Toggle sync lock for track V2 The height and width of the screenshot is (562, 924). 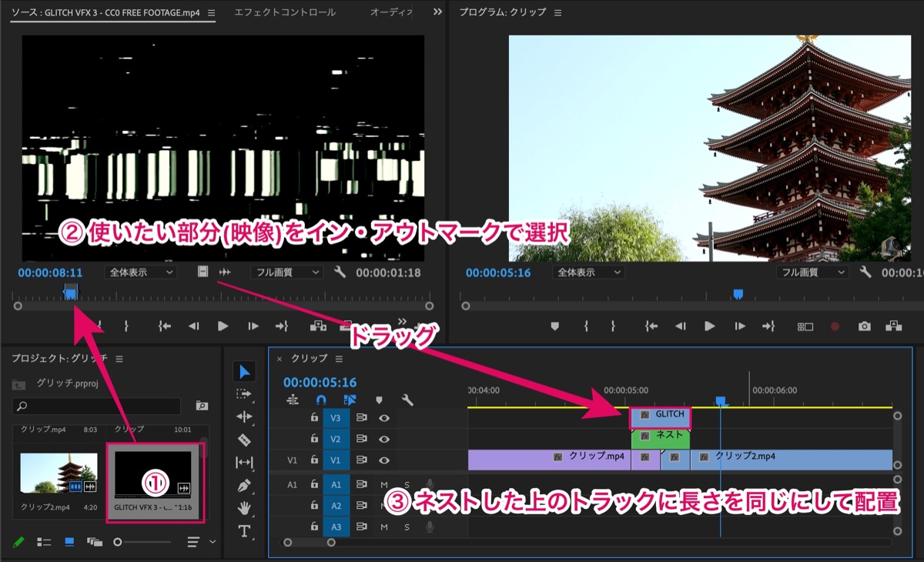click(x=361, y=439)
